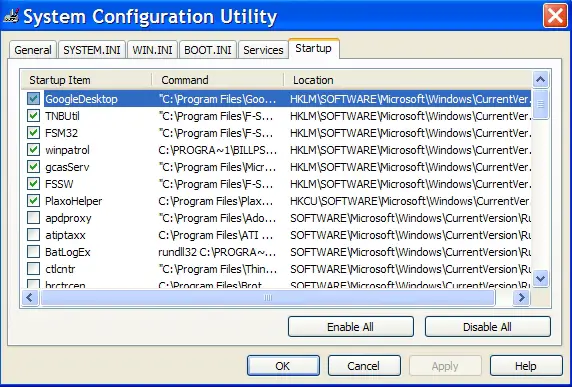Click the scroll right arrow icon

(x=521, y=298)
